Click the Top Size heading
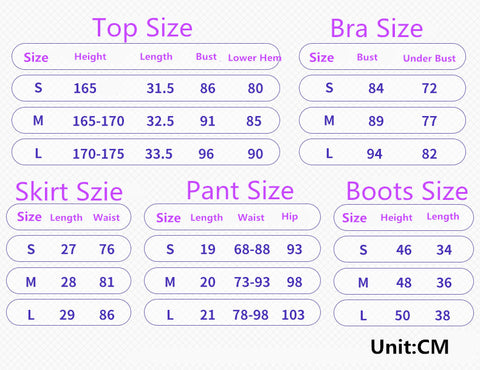This screenshot has height=370, width=480. (142, 28)
